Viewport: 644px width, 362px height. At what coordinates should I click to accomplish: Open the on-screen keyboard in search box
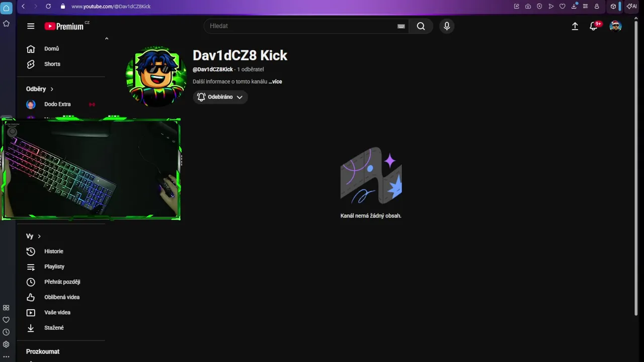click(x=401, y=26)
